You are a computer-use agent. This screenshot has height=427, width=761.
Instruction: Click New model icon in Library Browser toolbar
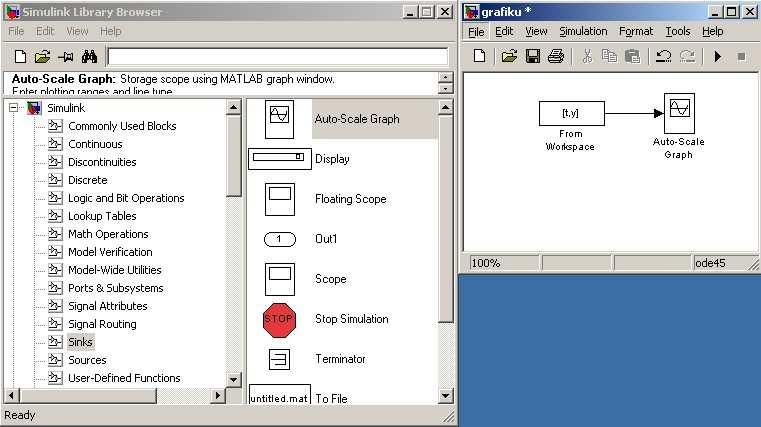pyautogui.click(x=20, y=57)
